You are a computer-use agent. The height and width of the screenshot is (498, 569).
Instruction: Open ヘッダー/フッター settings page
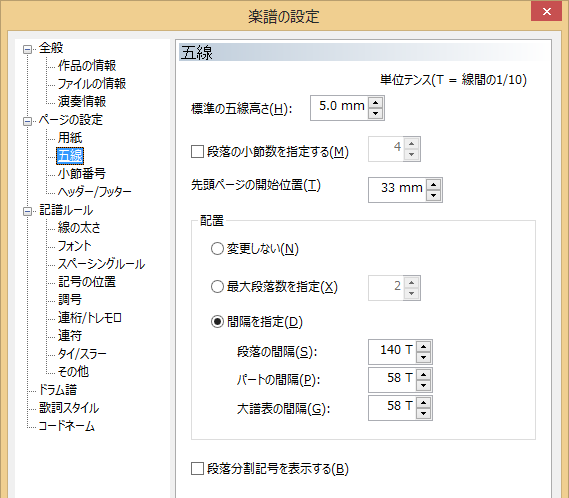94,192
